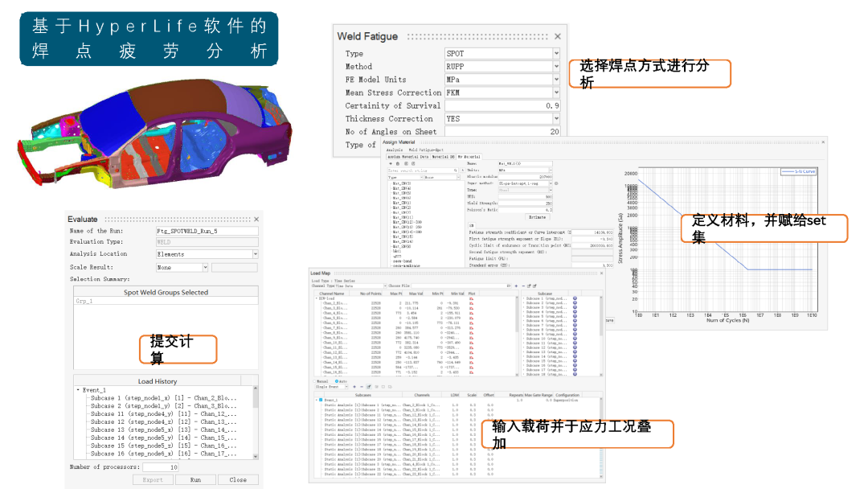The width and height of the screenshot is (868, 489).
Task: Open the Type dropdown set to SPOT
Action: coord(502,53)
